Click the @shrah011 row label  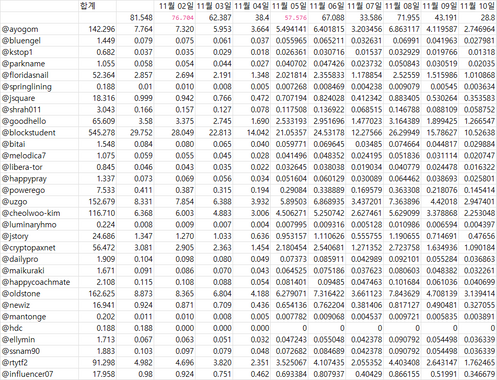tap(21, 110)
